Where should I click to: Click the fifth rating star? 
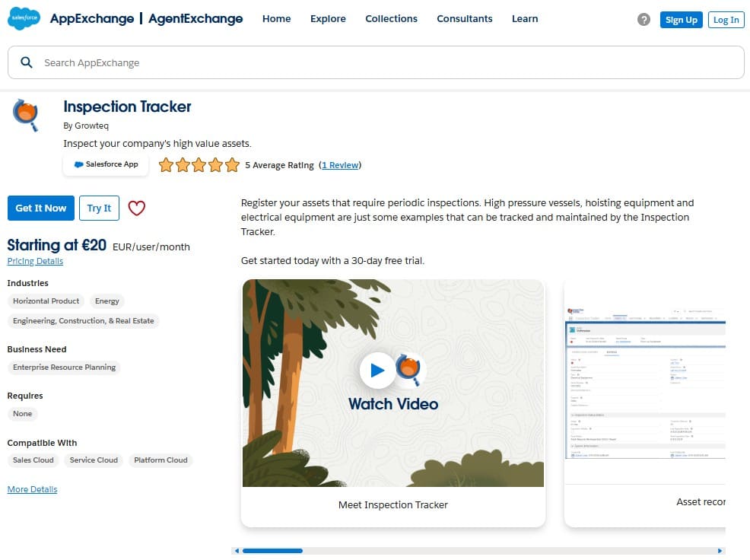coord(233,165)
